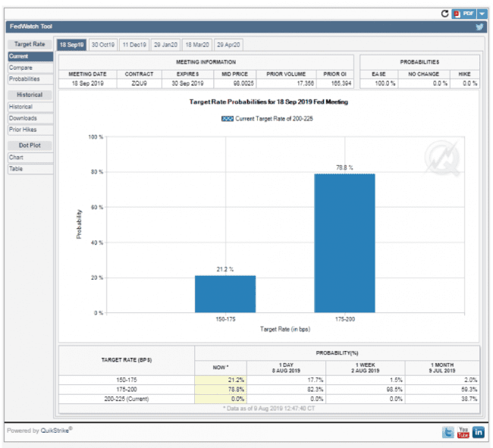Open Probabilities in the sidebar
The width and height of the screenshot is (493, 448).
coord(30,79)
